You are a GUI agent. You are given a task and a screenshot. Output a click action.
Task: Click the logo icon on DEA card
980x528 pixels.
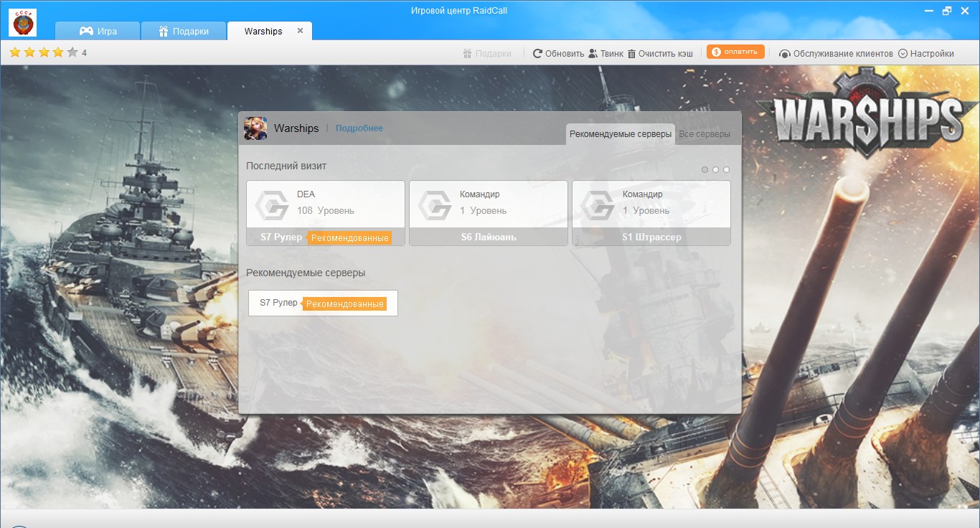point(272,205)
